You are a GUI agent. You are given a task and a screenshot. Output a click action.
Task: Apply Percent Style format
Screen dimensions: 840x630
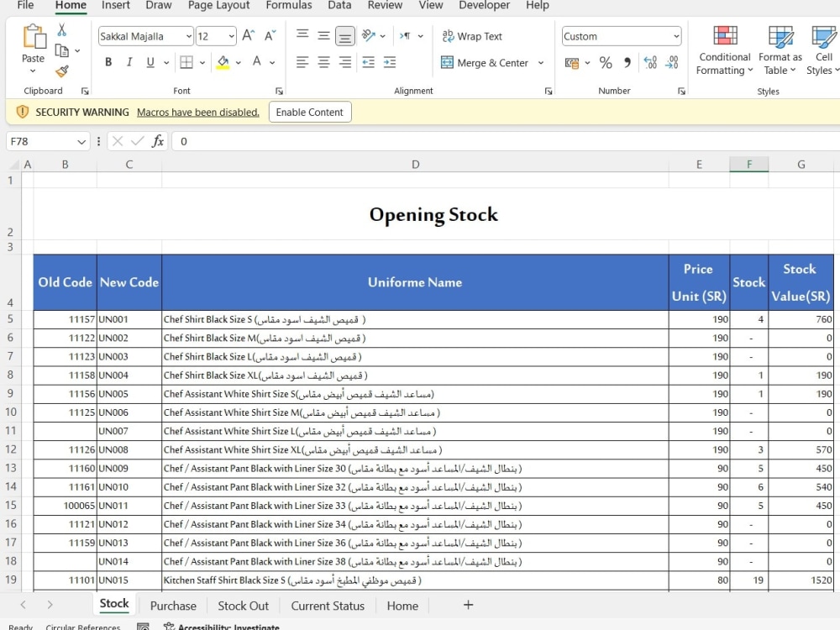coord(606,63)
